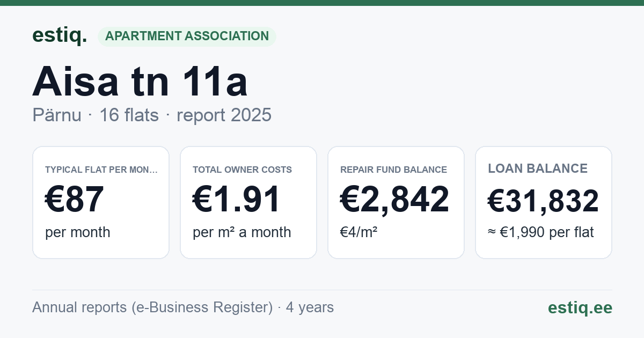Click the €31,832 value
Viewport: 644px width, 338px height.
[543, 201]
